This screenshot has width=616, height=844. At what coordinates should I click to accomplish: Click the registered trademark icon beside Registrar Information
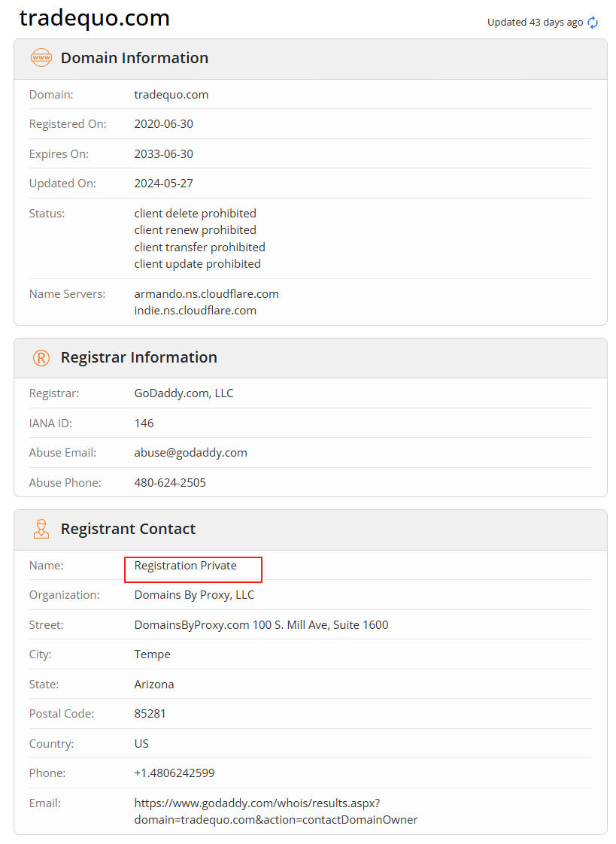pos(41,358)
